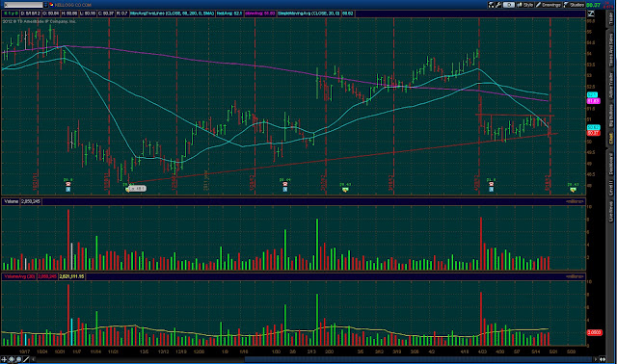The image size is (617, 364).
Task: Click the zoom in magnifier icon
Action: (12, 359)
